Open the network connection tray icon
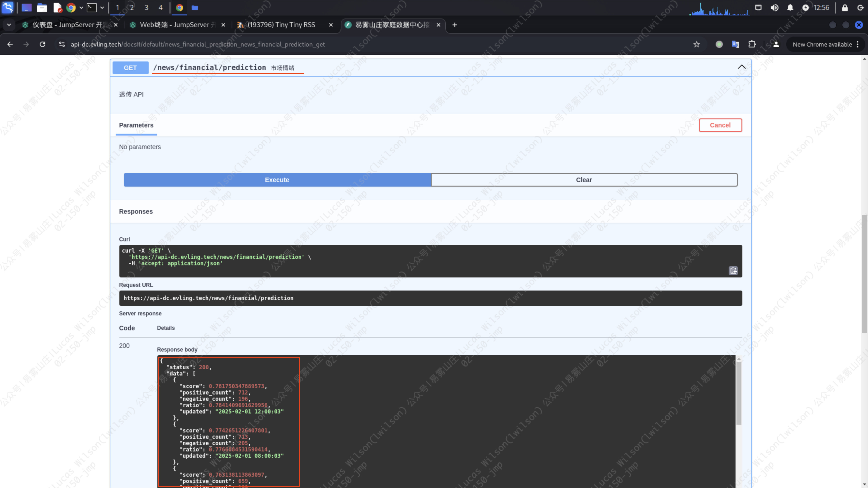The width and height of the screenshot is (868, 488). tap(758, 7)
